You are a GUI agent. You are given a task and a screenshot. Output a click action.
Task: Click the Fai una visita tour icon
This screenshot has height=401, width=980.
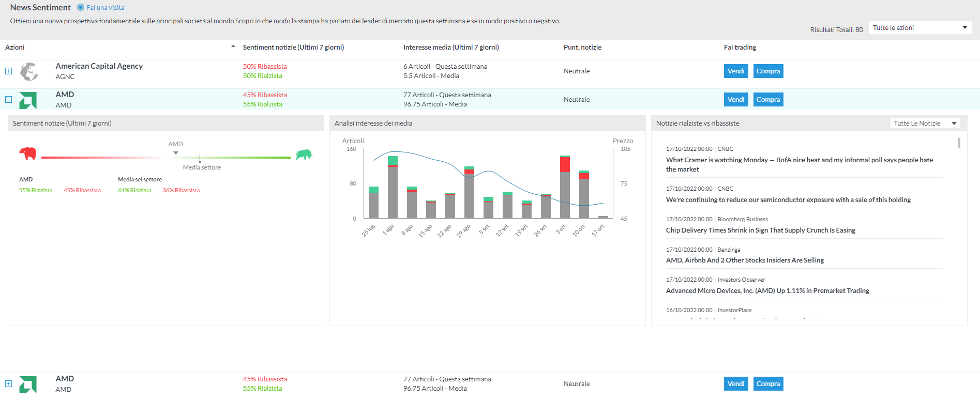tap(81, 7)
